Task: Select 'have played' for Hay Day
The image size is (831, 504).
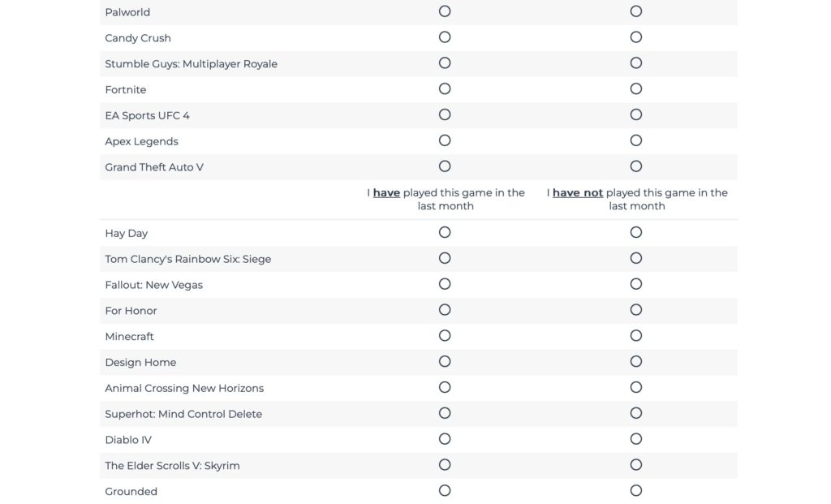Action: click(x=445, y=232)
